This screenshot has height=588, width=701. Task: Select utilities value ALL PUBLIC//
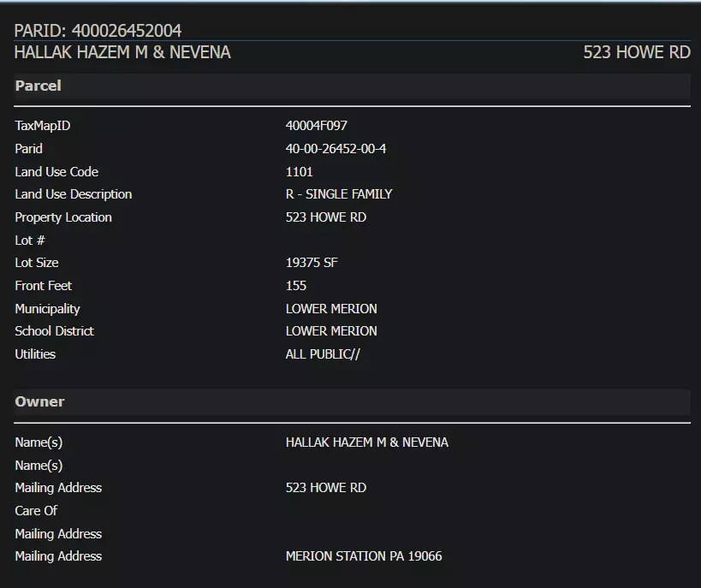[x=323, y=354]
